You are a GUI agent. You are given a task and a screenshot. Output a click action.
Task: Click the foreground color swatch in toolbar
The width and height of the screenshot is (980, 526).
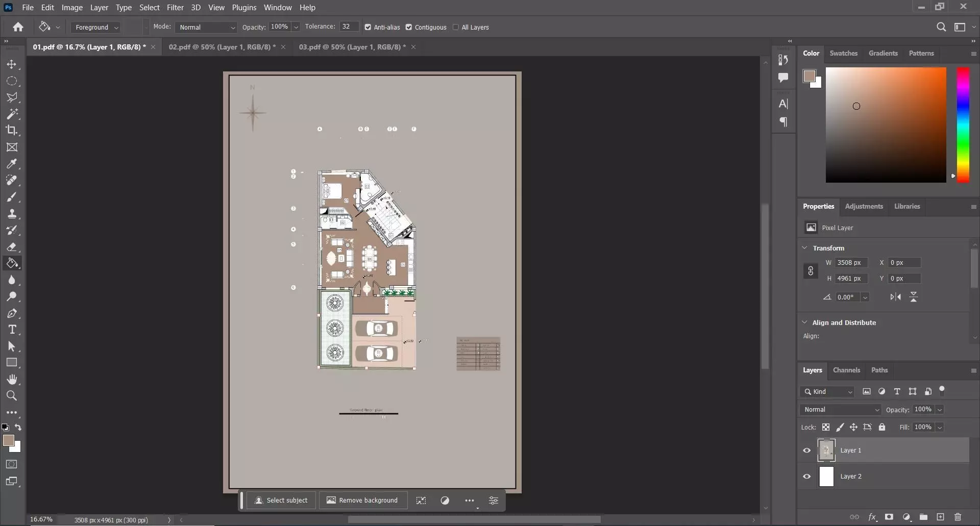click(9, 441)
